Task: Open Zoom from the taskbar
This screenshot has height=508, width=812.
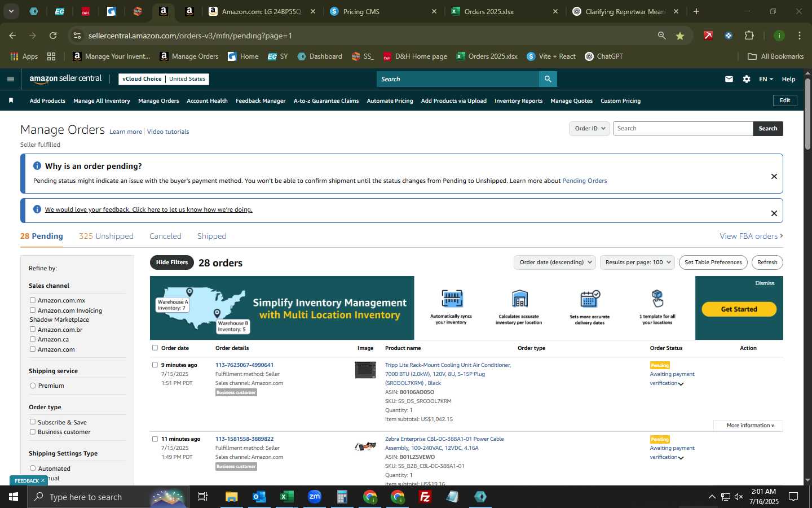Action: 314,497
